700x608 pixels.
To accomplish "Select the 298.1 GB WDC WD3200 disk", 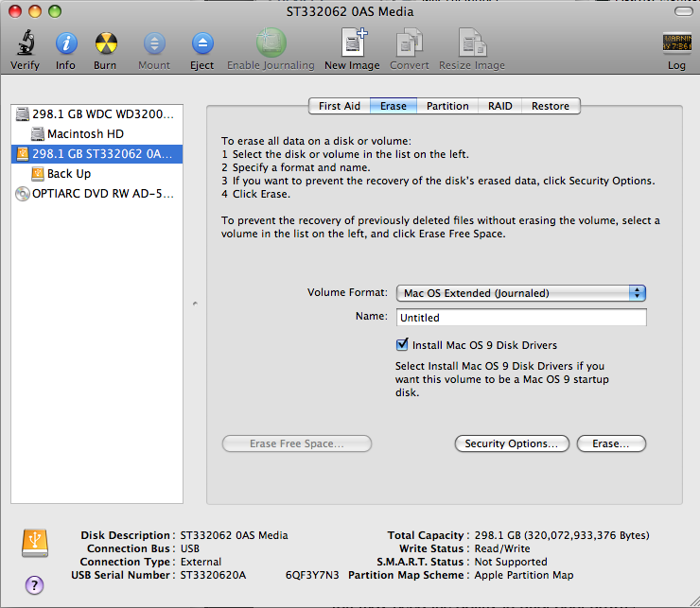I will (96, 114).
